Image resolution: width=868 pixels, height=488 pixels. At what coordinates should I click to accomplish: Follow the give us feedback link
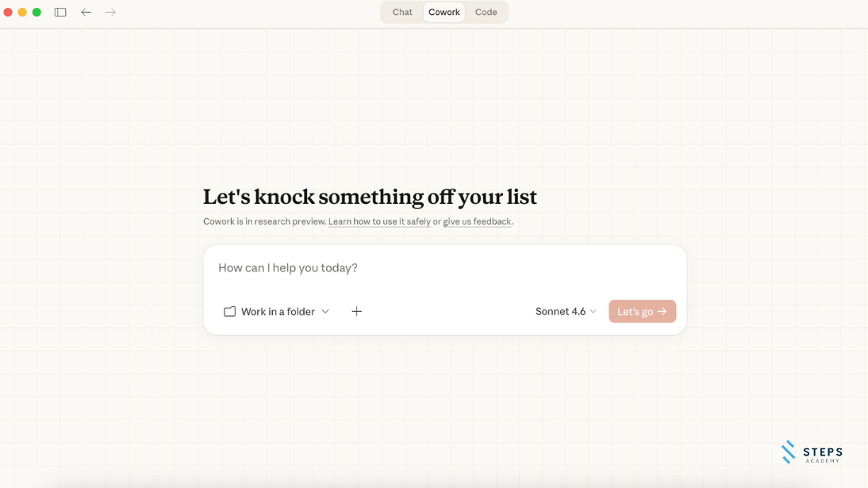(477, 221)
